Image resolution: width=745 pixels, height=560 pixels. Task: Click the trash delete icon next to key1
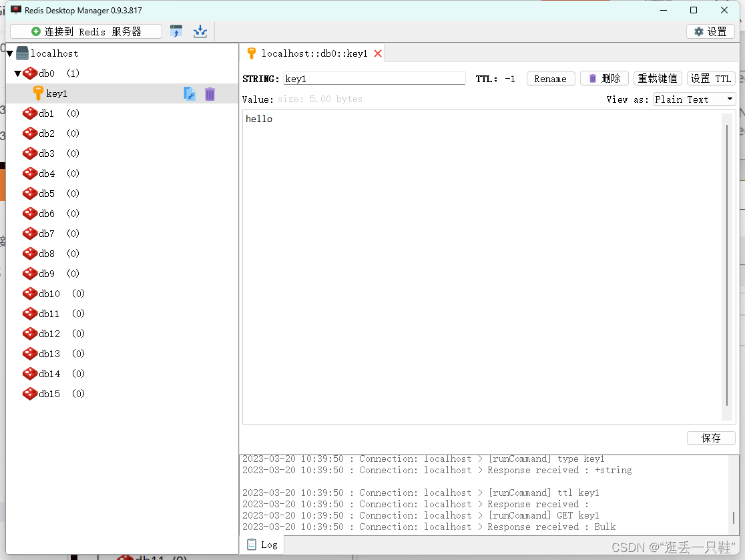pos(210,93)
